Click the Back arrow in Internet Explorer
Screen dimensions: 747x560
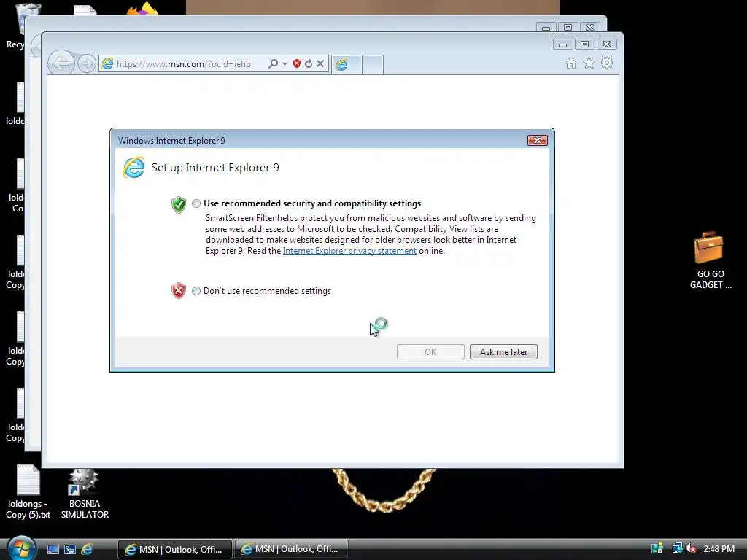click(61, 63)
